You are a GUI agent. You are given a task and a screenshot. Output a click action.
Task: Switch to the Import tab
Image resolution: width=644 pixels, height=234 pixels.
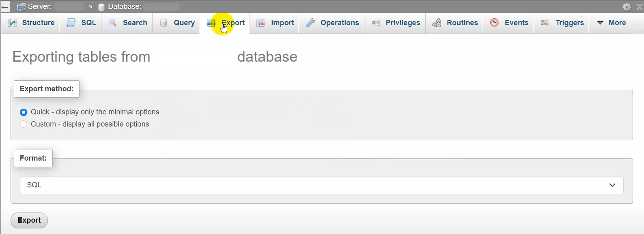coord(275,23)
